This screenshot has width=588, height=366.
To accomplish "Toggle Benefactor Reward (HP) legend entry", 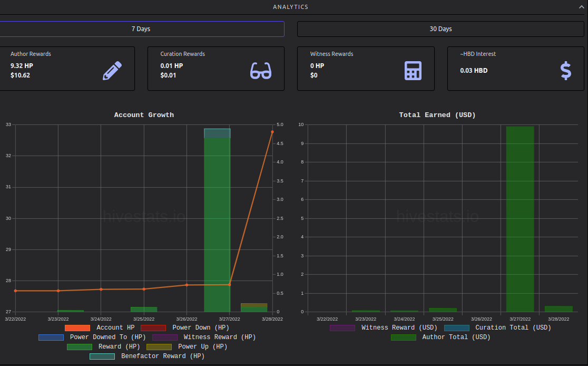I will click(147, 356).
